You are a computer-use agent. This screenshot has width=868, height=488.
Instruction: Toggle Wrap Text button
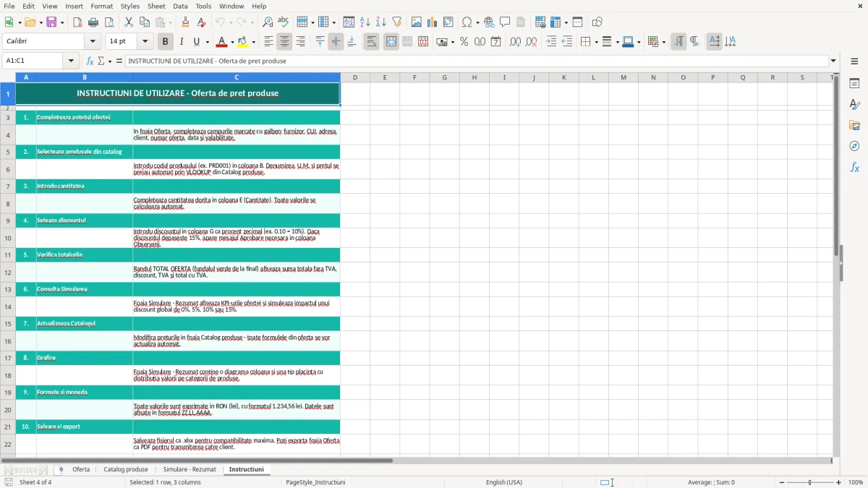pos(372,42)
